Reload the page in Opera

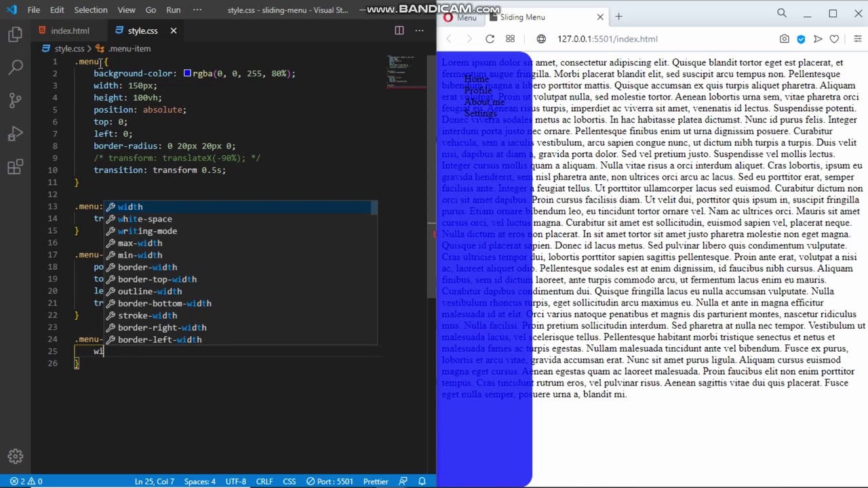point(490,39)
